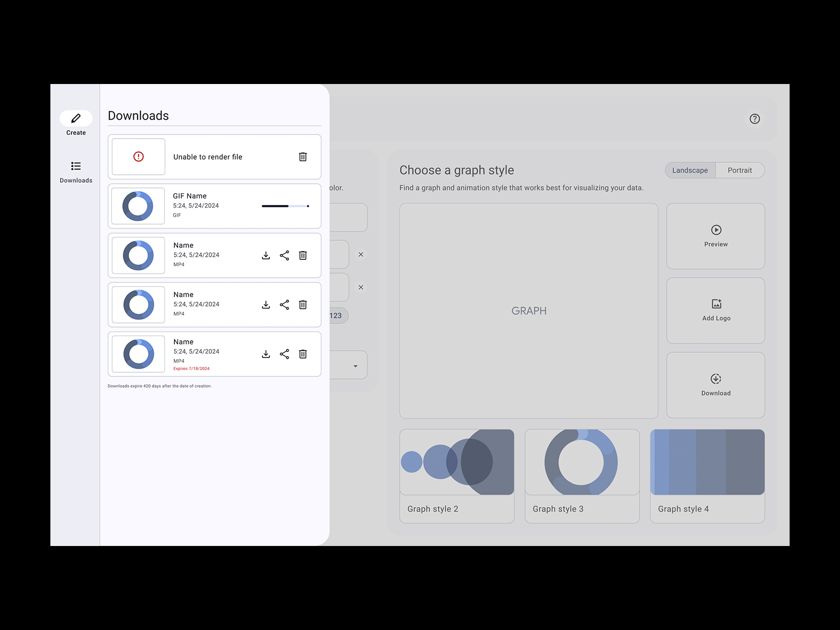Image resolution: width=840 pixels, height=630 pixels.
Task: Download the first MP4 file named Name
Action: coord(266,256)
